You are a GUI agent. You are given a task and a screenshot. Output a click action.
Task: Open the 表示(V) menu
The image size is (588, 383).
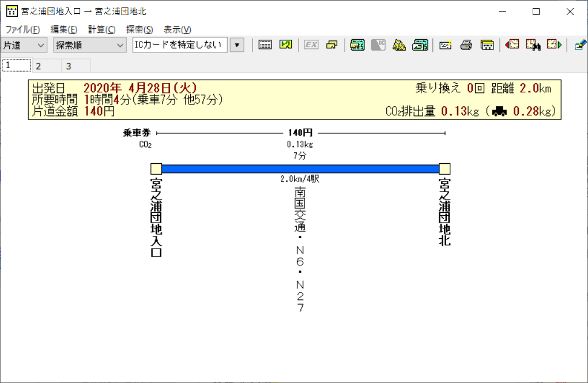point(178,29)
